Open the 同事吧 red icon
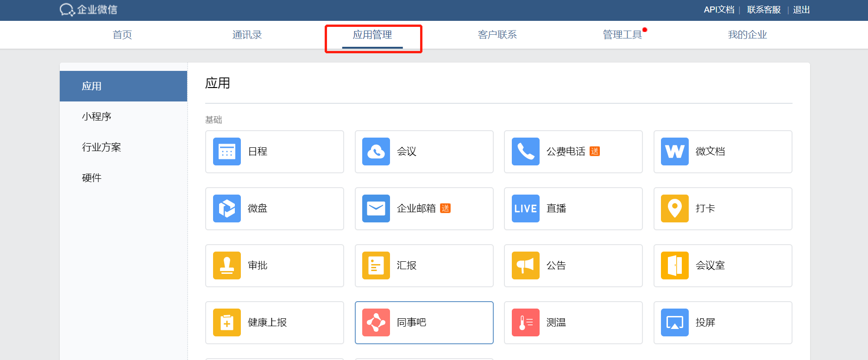The width and height of the screenshot is (868, 360). pyautogui.click(x=376, y=322)
